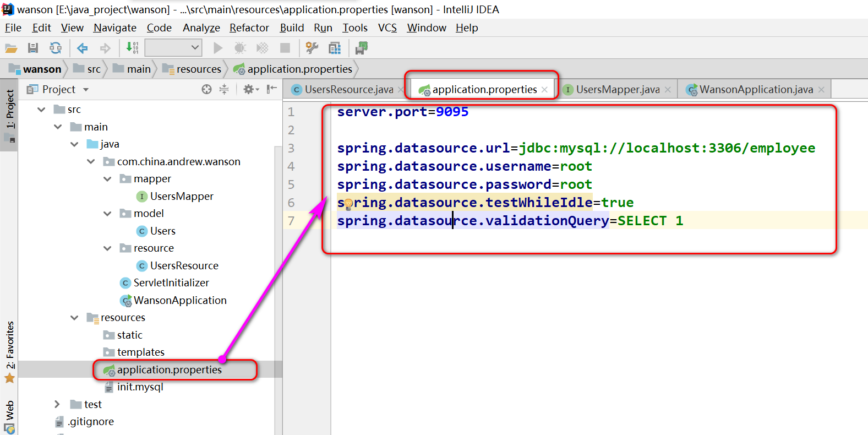Open the Code menu
Viewport: 868px width, 435px height.
click(159, 28)
